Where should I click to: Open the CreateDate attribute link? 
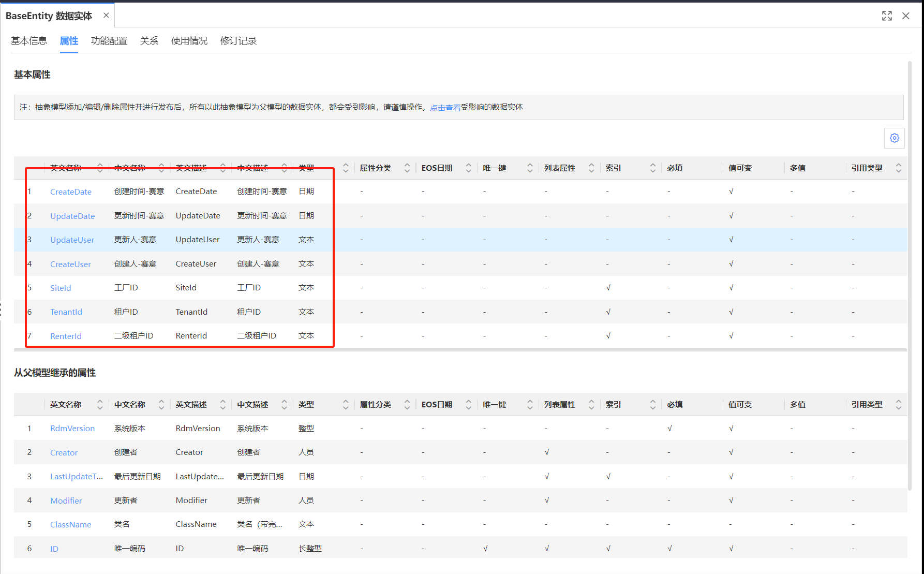point(71,192)
